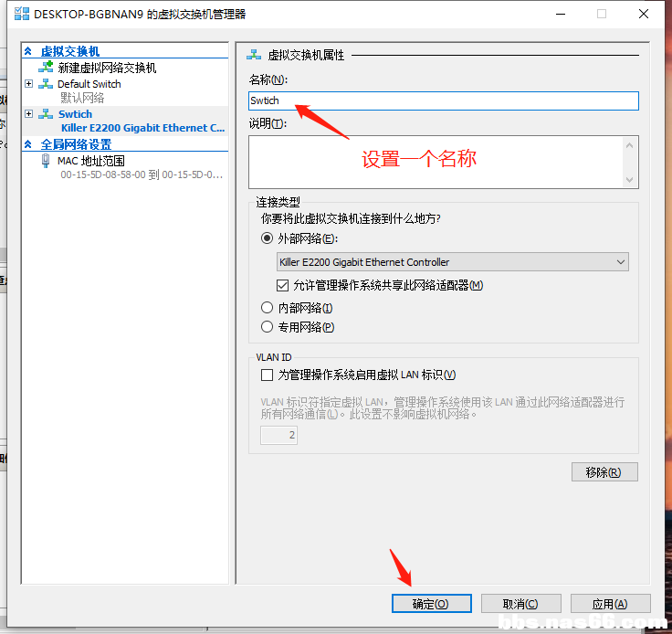
Task: Expand the Default Switch tree node
Action: point(28,84)
